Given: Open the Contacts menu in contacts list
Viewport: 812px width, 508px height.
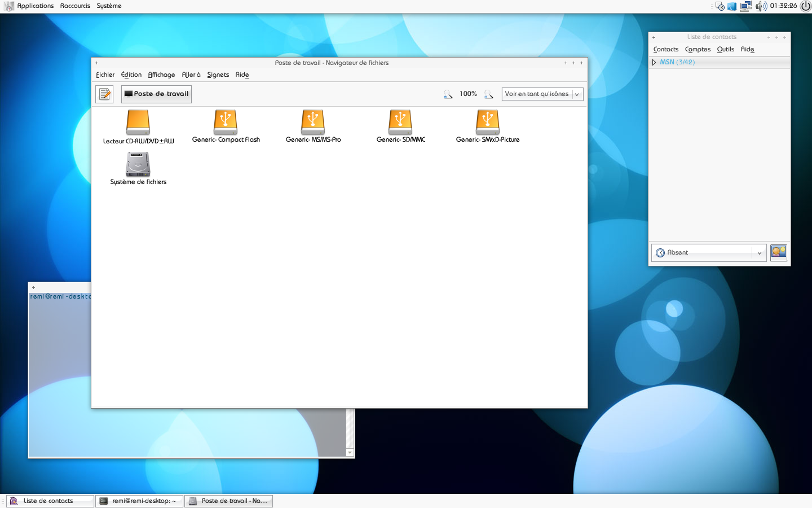Looking at the screenshot, I should [666, 49].
